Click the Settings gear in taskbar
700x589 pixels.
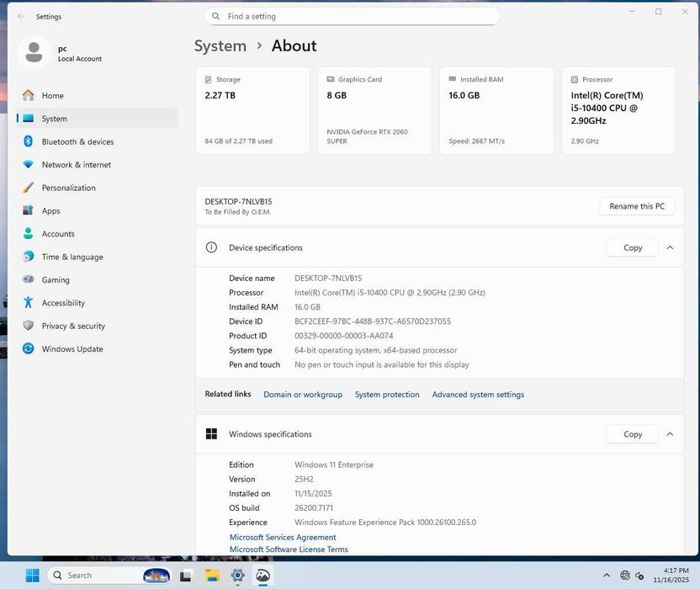[237, 576]
